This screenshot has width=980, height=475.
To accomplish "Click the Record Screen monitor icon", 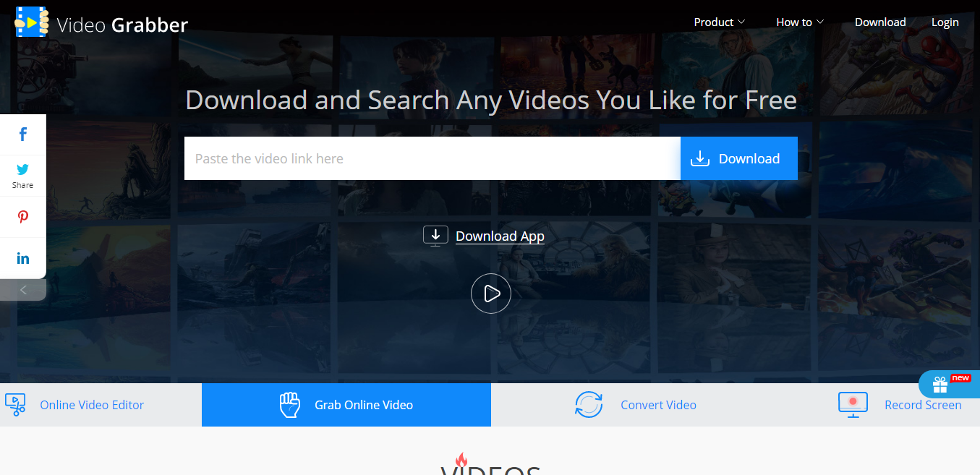I will click(x=853, y=405).
